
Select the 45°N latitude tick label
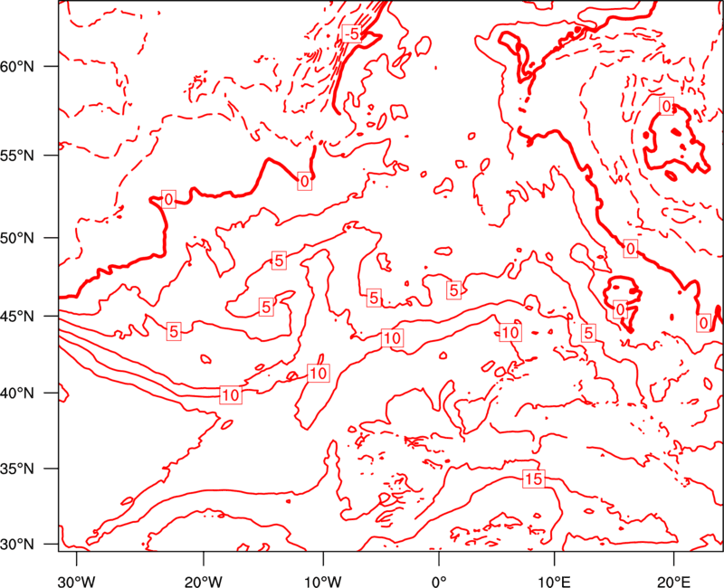(17, 317)
